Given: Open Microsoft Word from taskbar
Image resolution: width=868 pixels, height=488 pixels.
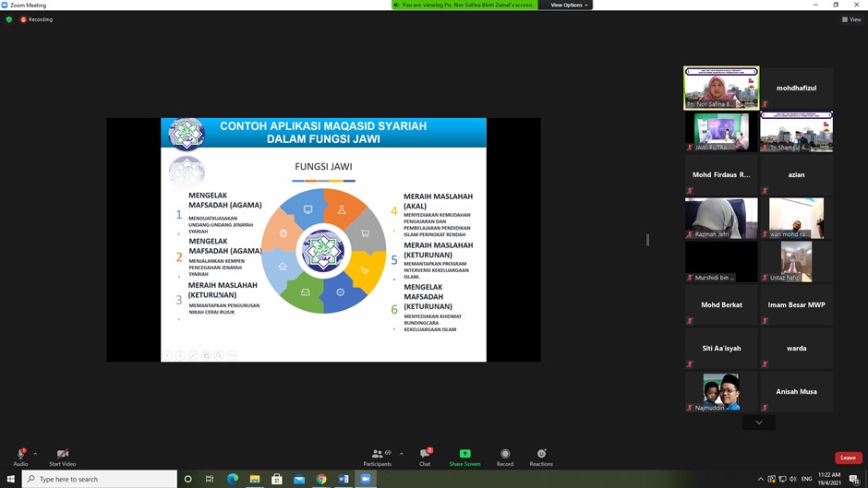Looking at the screenshot, I should pyautogui.click(x=344, y=479).
